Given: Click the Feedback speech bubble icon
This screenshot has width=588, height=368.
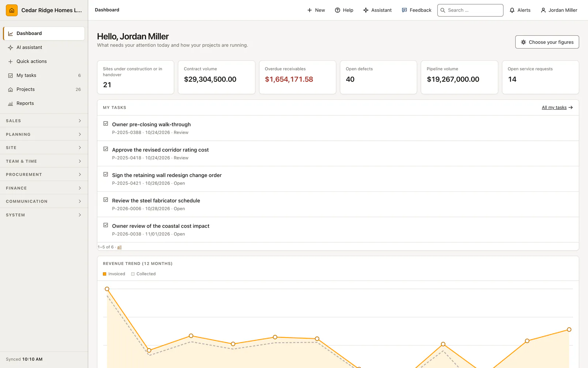Looking at the screenshot, I should click(404, 10).
